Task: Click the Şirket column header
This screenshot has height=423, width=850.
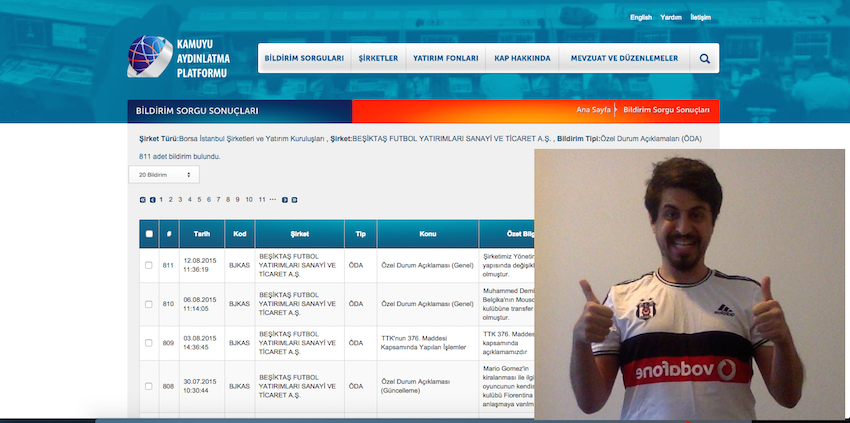Action: [300, 234]
